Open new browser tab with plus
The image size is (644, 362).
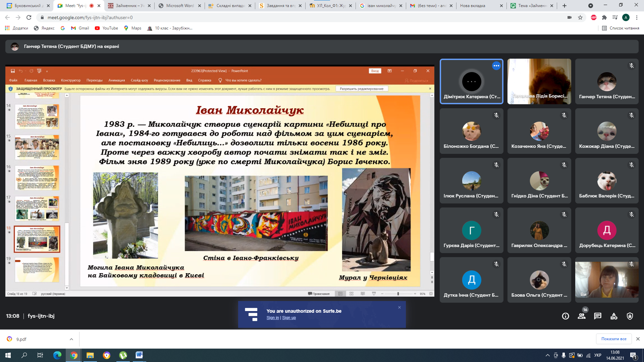565,6
